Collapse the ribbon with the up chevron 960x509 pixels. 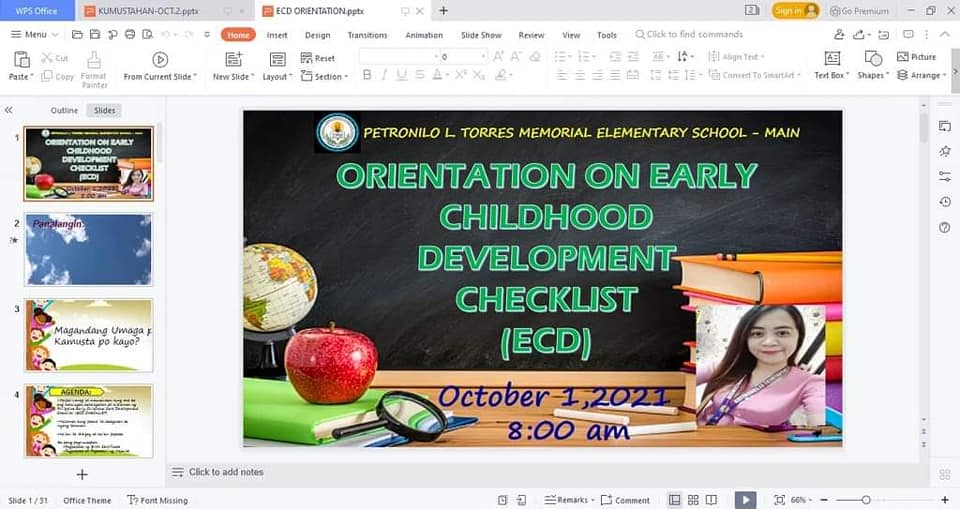click(945, 34)
